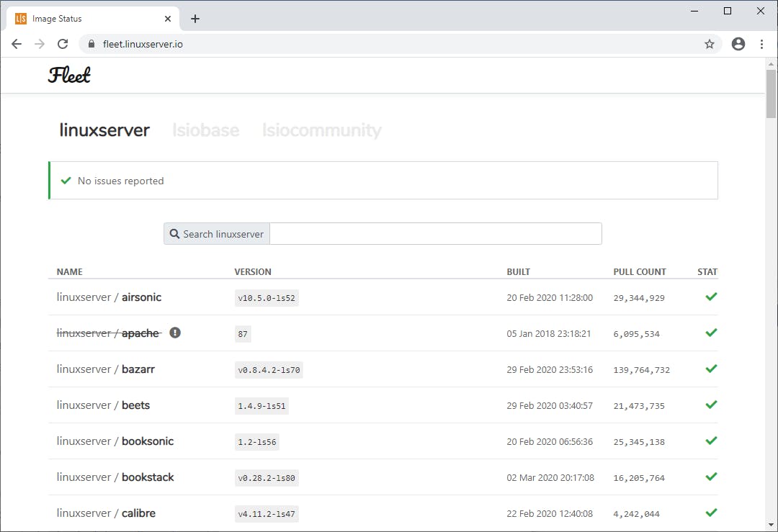Click the green check in No issues banner
Image resolution: width=778 pixels, height=532 pixels.
tap(66, 181)
